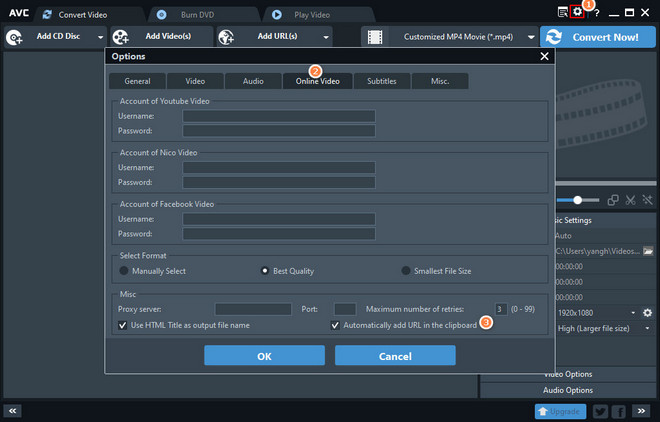Browse output folder icon next to path
The height and width of the screenshot is (422, 660).
click(648, 251)
